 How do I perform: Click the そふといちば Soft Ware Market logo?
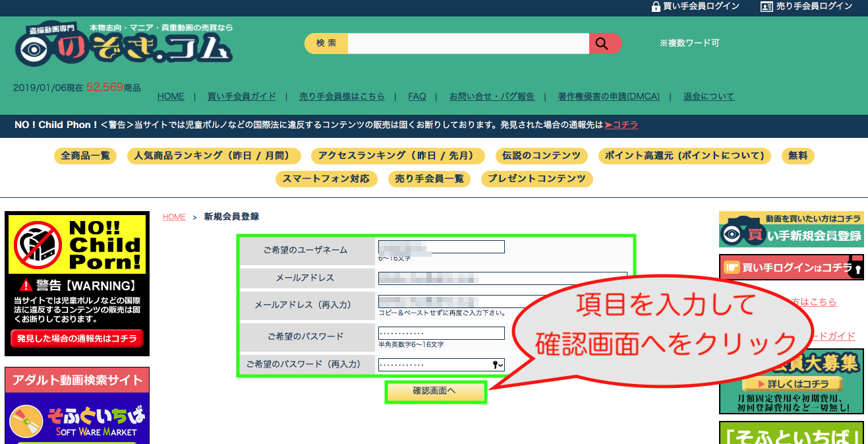tap(77, 422)
